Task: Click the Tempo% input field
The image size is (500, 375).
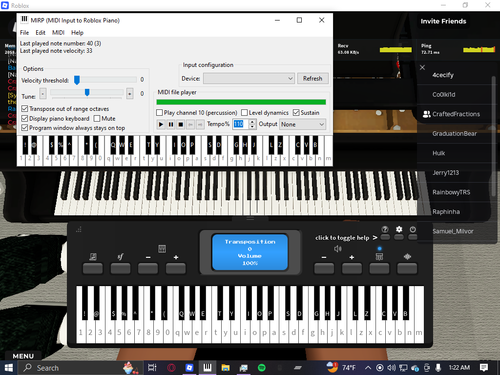Action: point(241,124)
